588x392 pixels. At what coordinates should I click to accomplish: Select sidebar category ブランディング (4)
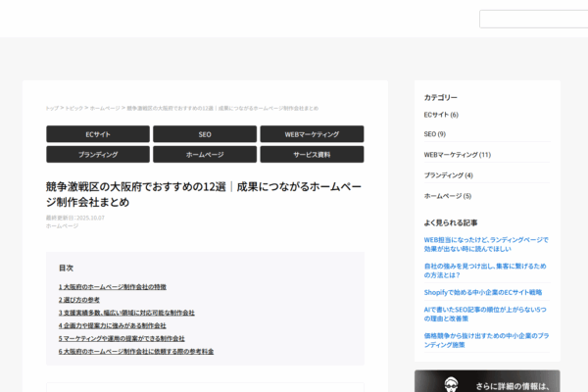pyautogui.click(x=448, y=175)
